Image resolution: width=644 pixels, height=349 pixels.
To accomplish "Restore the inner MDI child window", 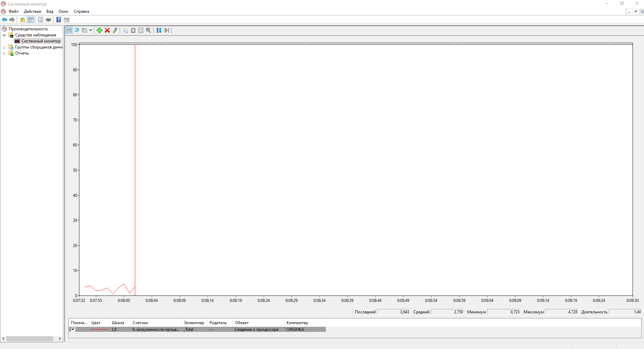I will (636, 12).
